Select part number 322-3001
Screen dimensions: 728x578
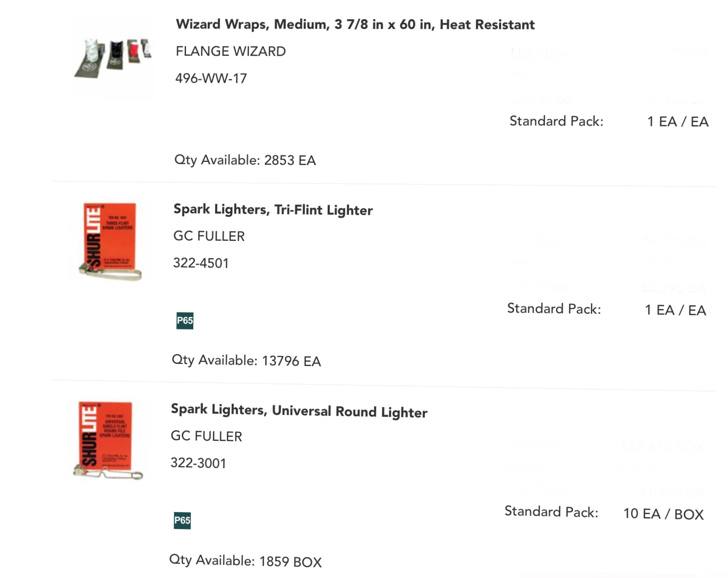coord(198,463)
